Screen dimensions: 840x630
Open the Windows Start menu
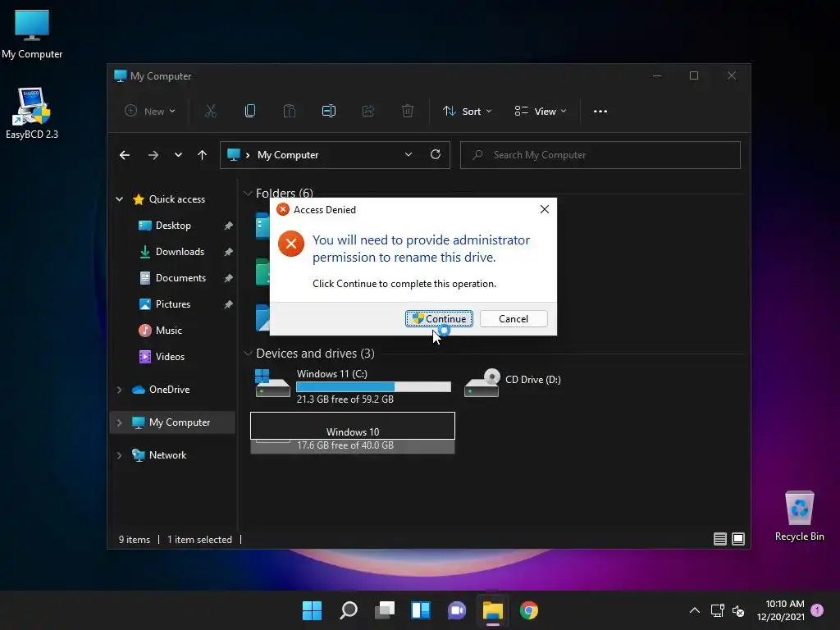(312, 610)
